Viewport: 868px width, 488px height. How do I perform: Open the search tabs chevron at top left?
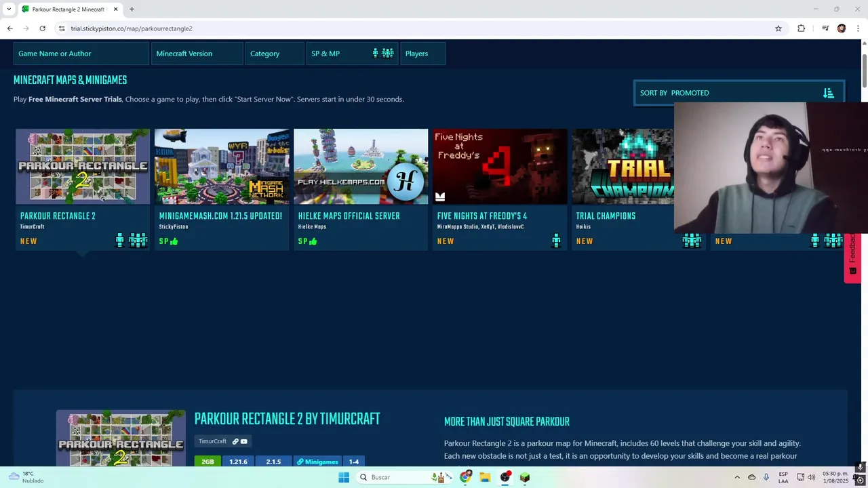[x=9, y=9]
